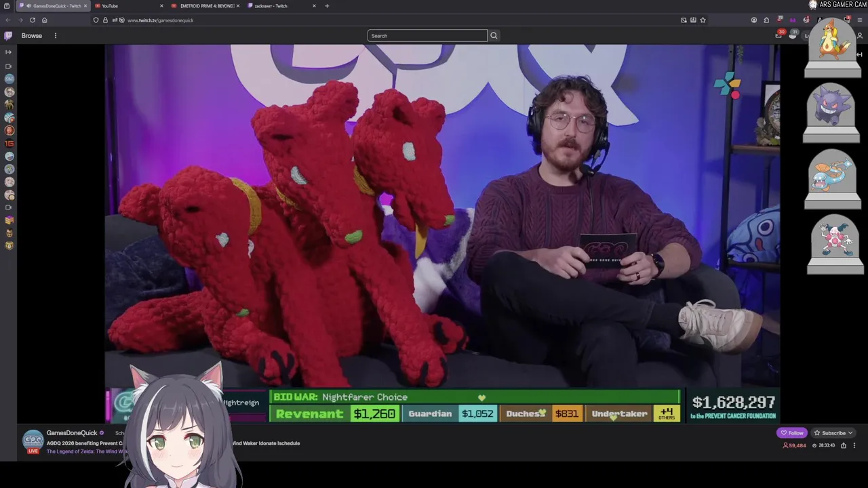Click the browser back arrow

tap(8, 20)
